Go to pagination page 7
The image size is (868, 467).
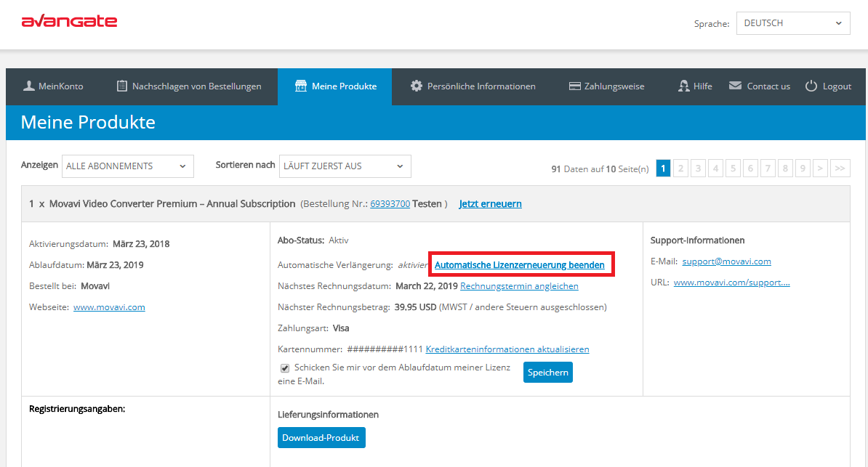coord(768,168)
